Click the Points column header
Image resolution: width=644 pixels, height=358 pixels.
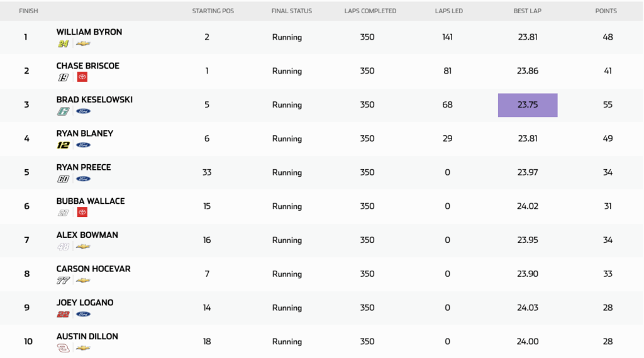[606, 11]
